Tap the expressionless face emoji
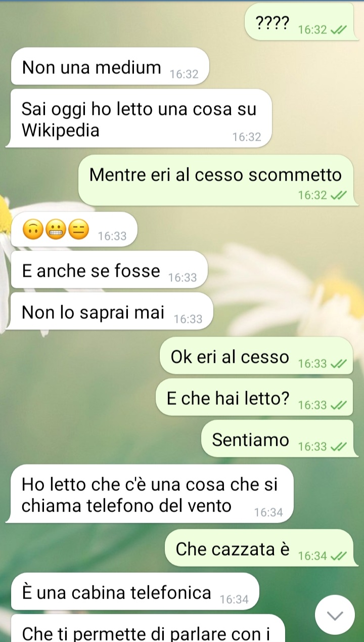 (x=77, y=230)
